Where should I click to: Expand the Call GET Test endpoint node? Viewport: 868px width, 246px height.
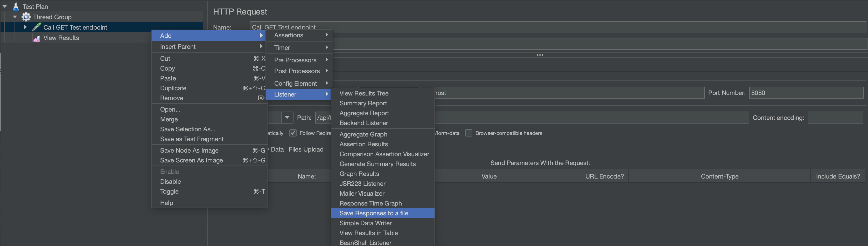click(x=25, y=27)
